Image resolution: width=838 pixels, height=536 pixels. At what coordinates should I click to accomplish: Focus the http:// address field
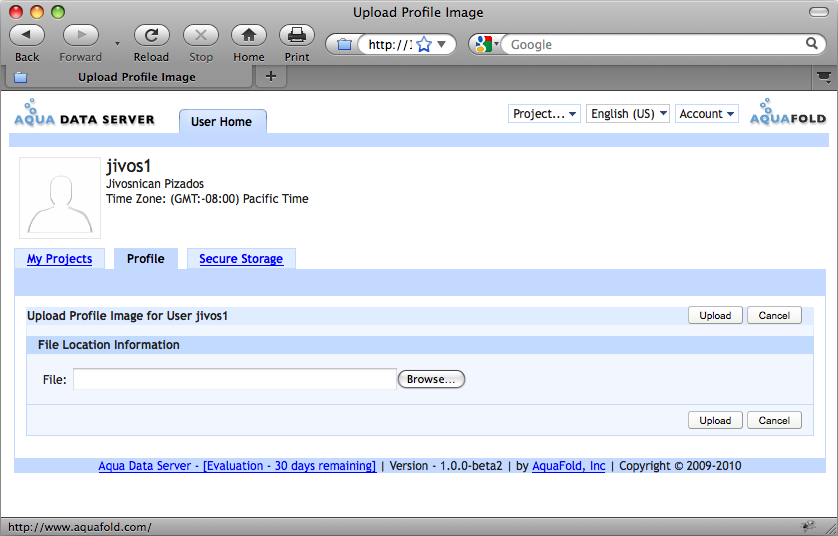click(x=390, y=44)
